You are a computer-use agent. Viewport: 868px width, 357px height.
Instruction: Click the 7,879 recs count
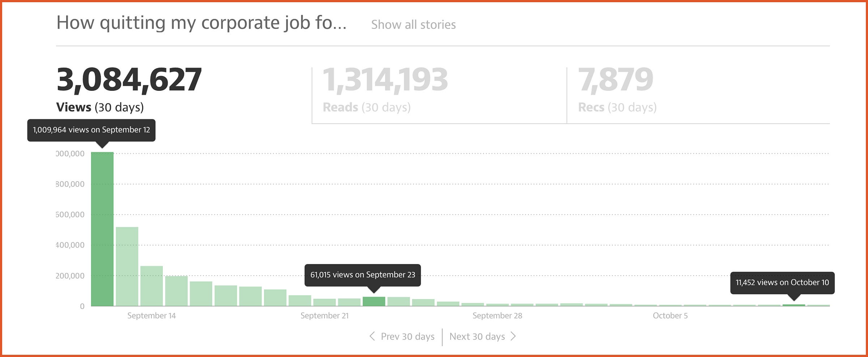click(x=616, y=80)
